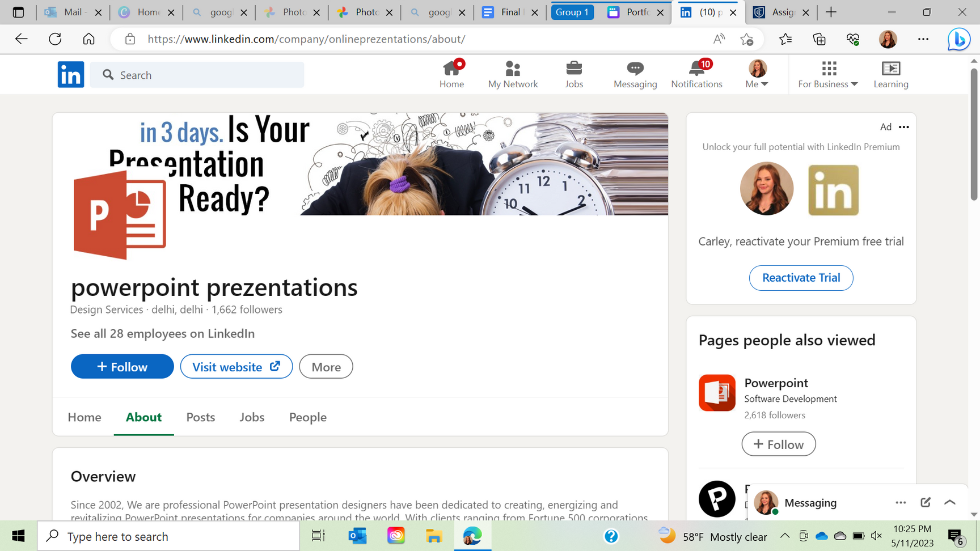Screen dimensions: 980x551
Task: Open the LinkedIn home logo
Action: [71, 74]
